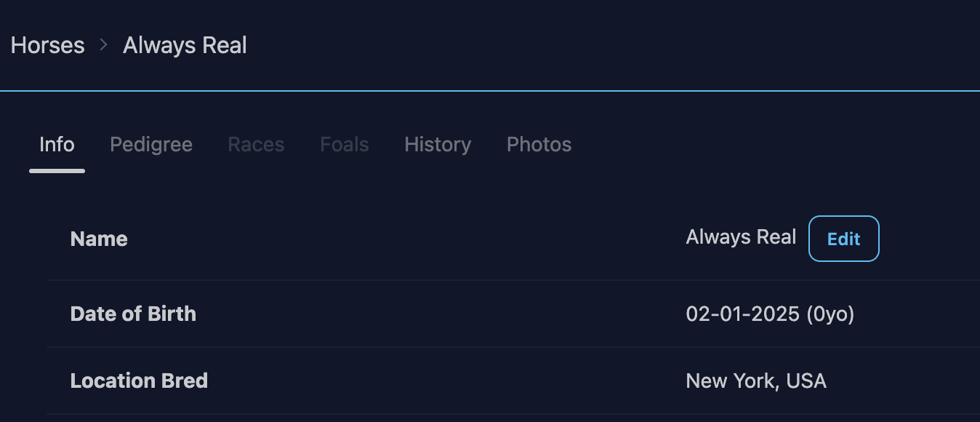
Task: Open the Foals tab
Action: [345, 145]
